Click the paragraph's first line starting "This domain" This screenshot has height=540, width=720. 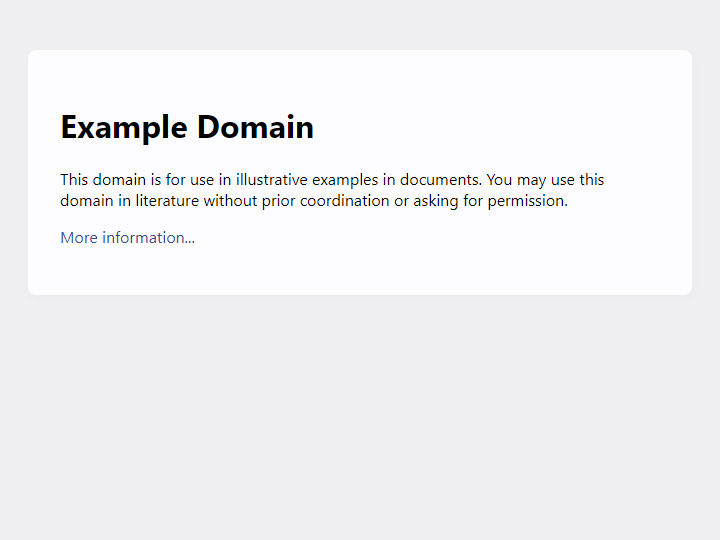click(x=331, y=180)
